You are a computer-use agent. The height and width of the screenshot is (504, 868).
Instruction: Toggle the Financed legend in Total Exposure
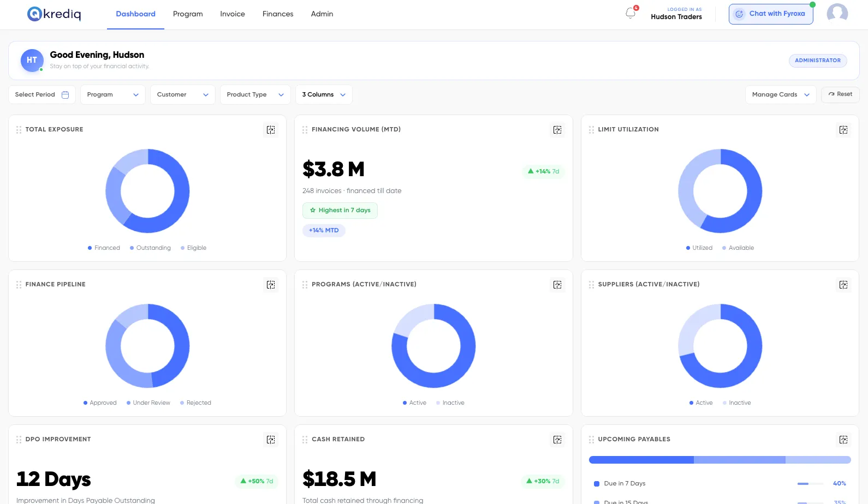tap(104, 248)
